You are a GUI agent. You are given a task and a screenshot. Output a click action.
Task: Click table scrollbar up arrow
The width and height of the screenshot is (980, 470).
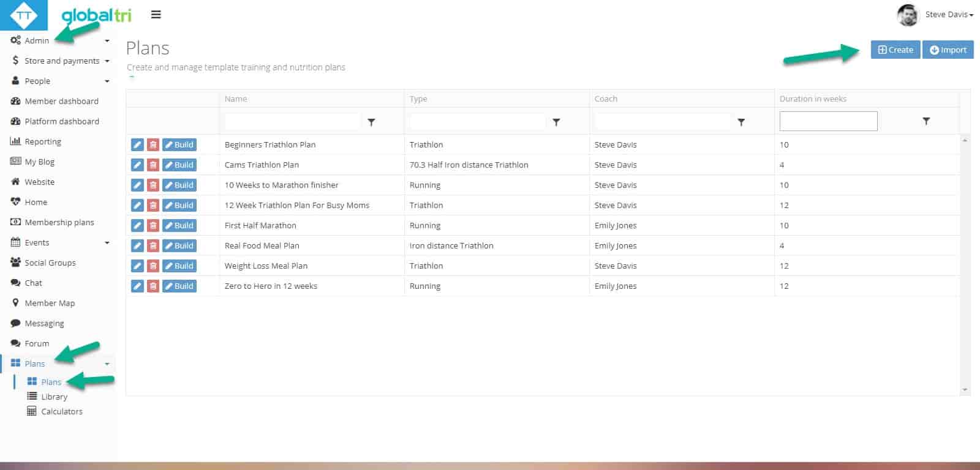coord(965,140)
